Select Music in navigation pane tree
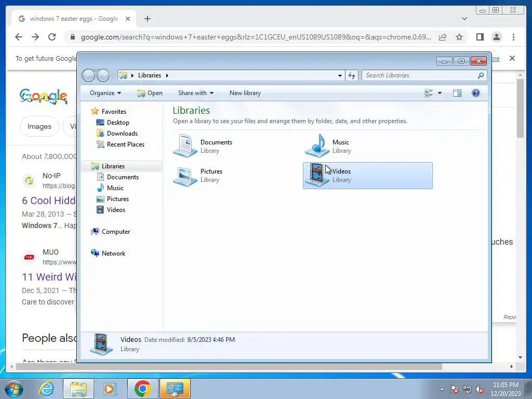Screen dimensions: 532x399 coord(115,188)
